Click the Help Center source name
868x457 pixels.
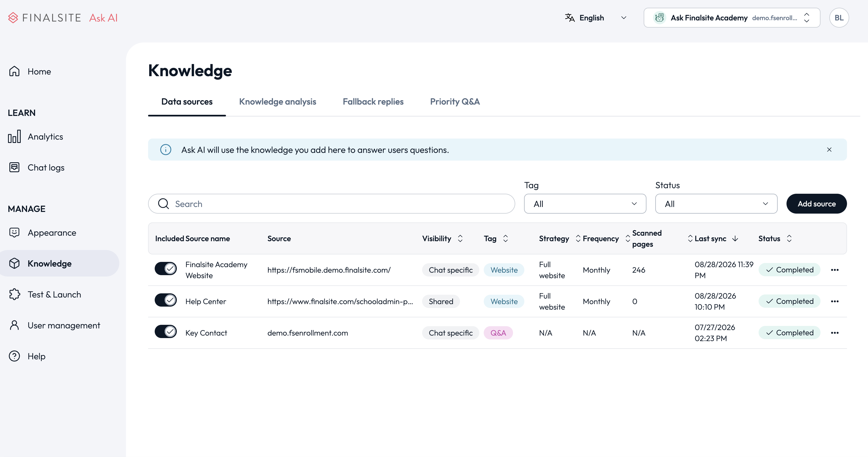coord(206,302)
